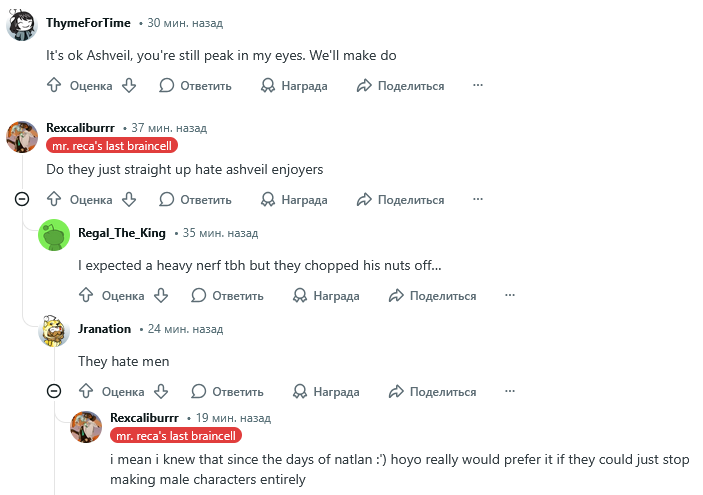Upvote ThymeForTime's comment
This screenshot has height=495, width=703.
pos(55,86)
